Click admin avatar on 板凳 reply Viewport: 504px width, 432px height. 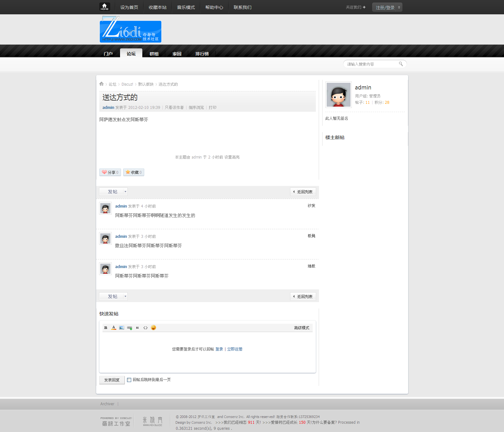(x=105, y=238)
